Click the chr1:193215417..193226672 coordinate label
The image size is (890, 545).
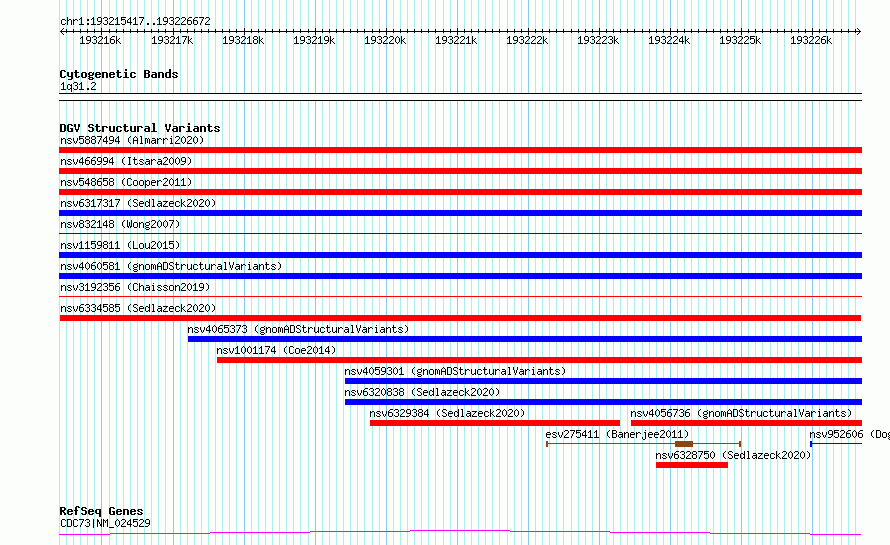tap(135, 22)
